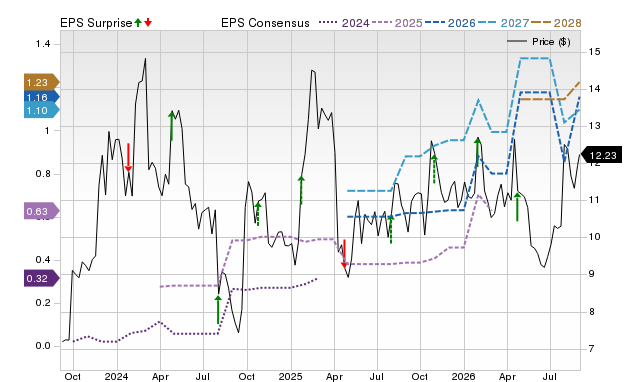Click the red EPS miss arrow in early 2024

128,158
